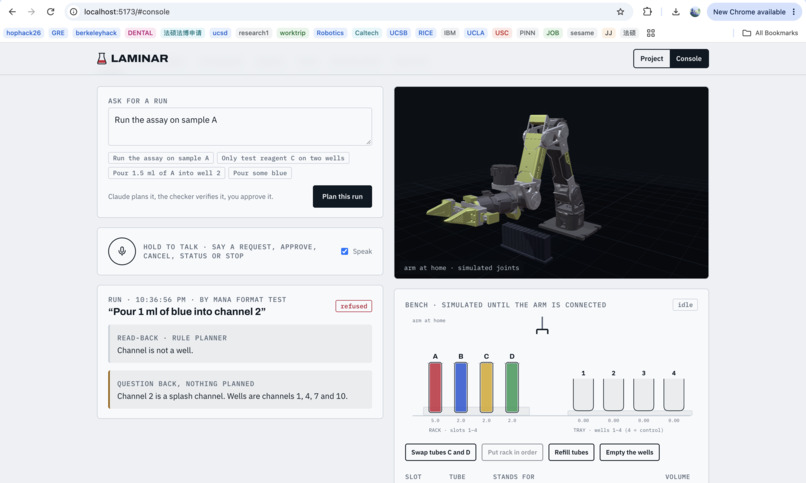Click the green tube D

(x=512, y=387)
